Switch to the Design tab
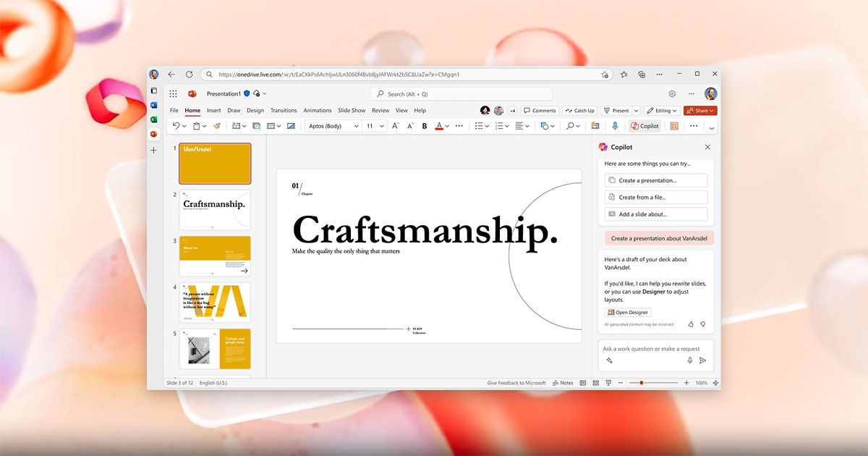This screenshot has width=868, height=456. (255, 111)
